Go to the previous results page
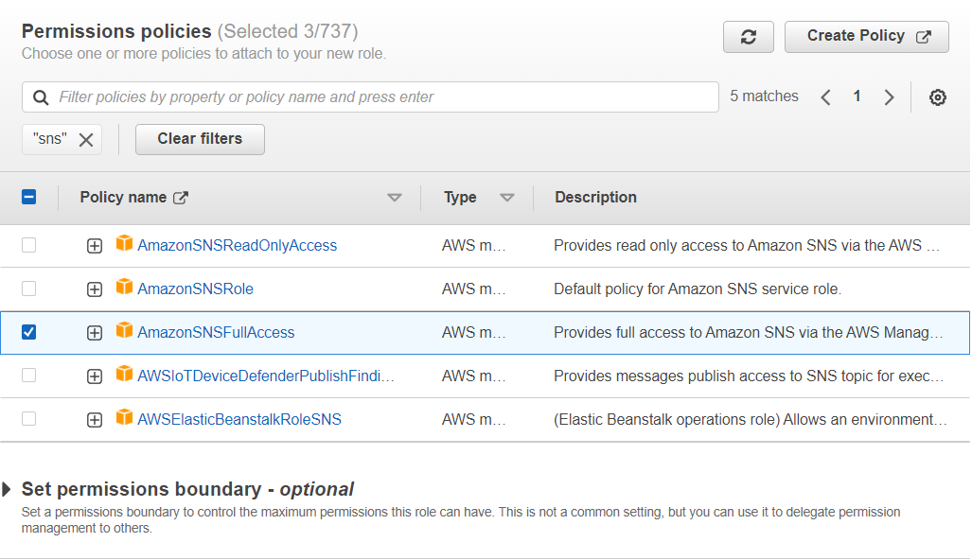The width and height of the screenshot is (972, 560). [x=825, y=97]
